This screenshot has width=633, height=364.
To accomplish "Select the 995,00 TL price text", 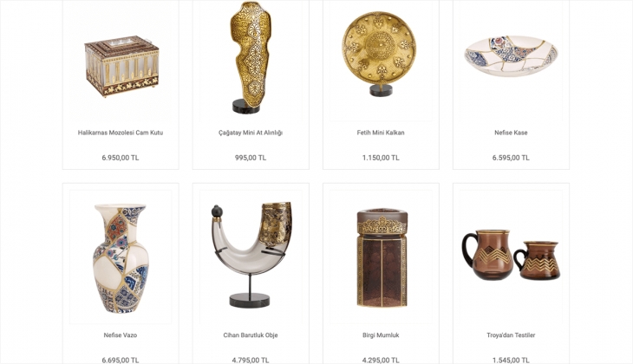I will [251, 158].
